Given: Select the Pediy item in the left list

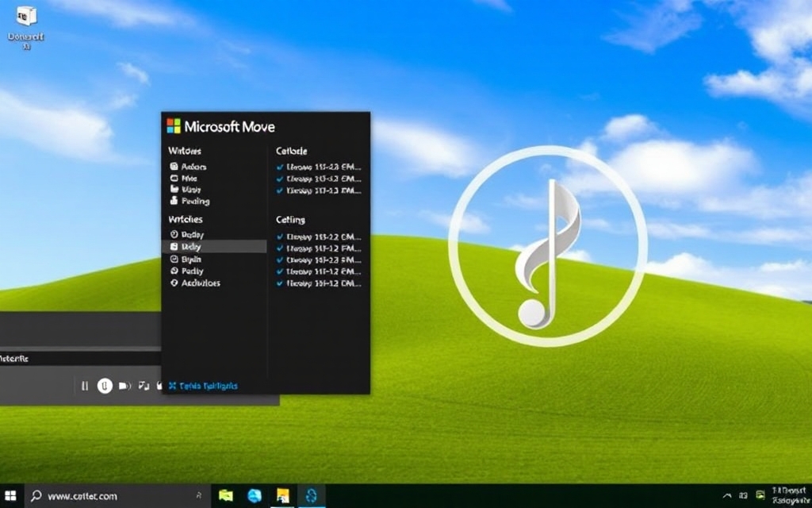Looking at the screenshot, I should 187,271.
